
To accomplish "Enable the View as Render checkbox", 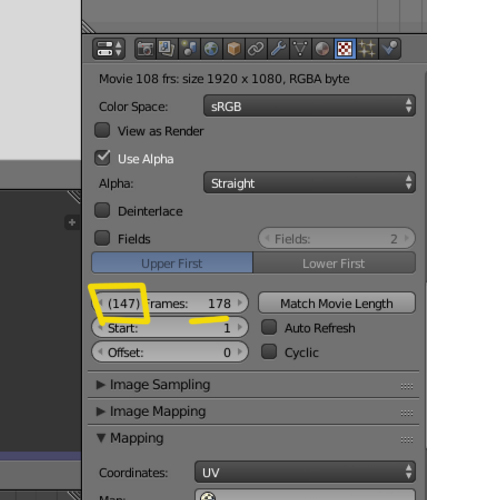I will point(102,130).
